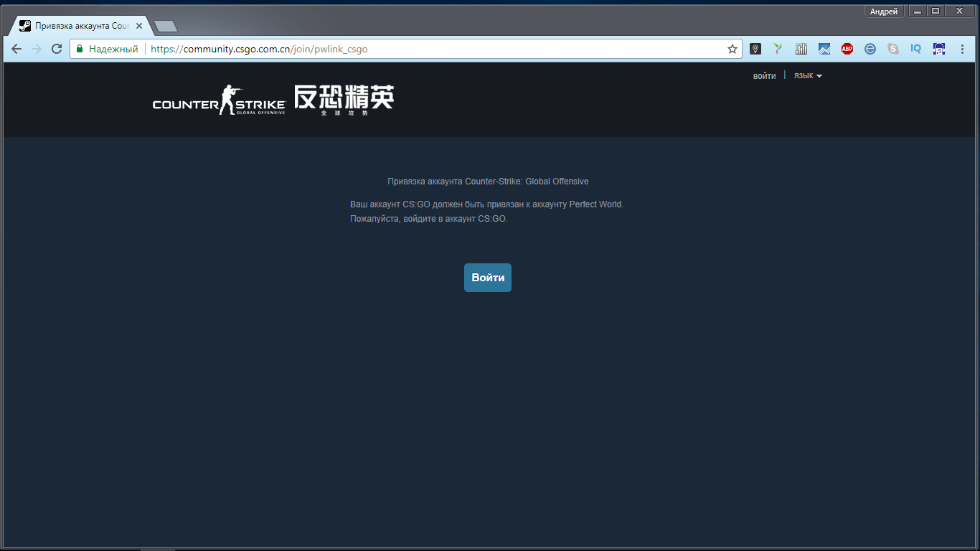The image size is (980, 551).
Task: View site info via the green padlock
Action: (80, 49)
